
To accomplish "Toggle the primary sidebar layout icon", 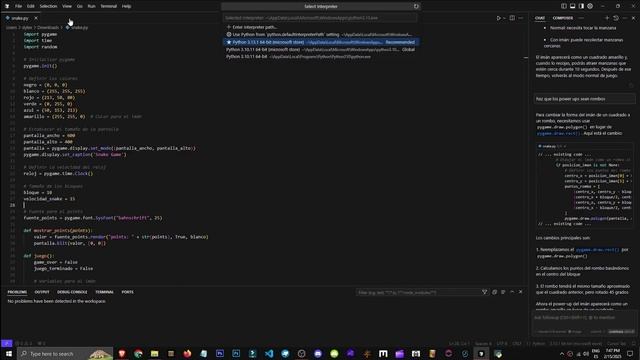I will pos(564,6).
